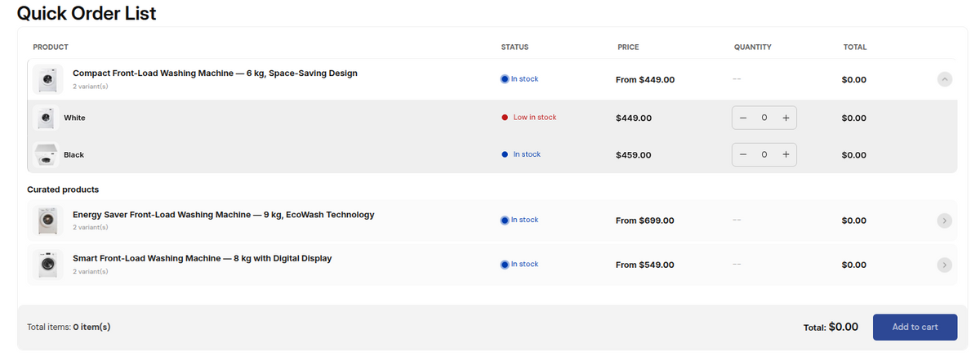Image resolution: width=980 pixels, height=361 pixels.
Task: Increase quantity of White variant
Action: (785, 118)
